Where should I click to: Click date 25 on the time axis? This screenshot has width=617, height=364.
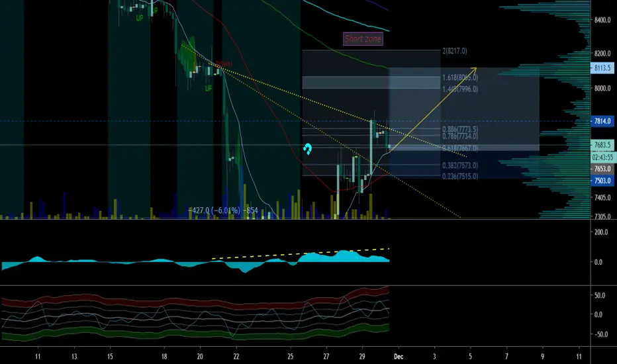tap(291, 357)
